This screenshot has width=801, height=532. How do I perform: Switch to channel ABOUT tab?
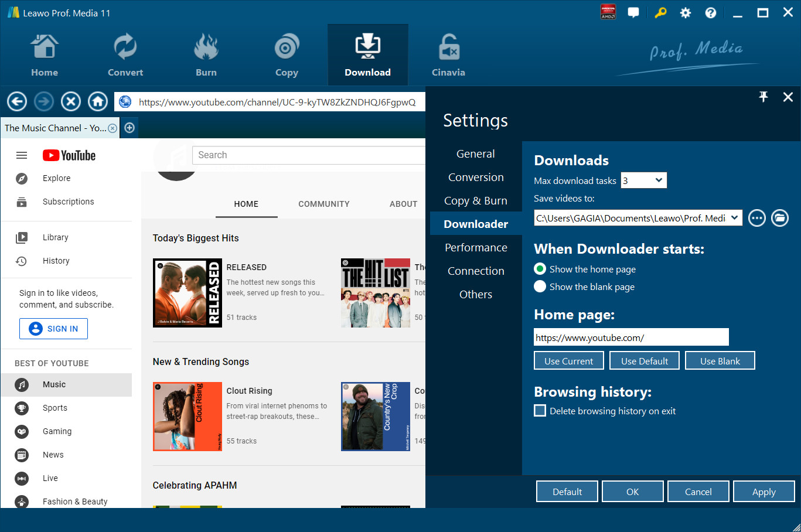(404, 204)
